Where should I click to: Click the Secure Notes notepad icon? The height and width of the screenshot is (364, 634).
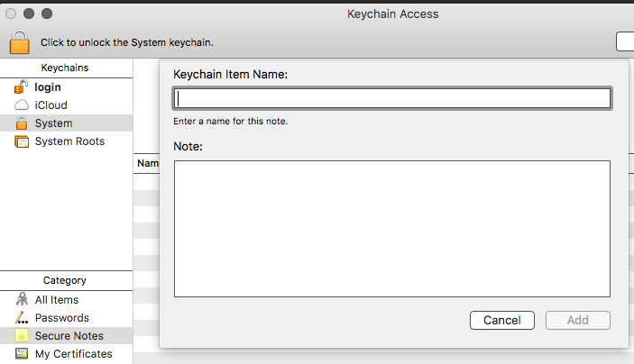[x=22, y=336]
